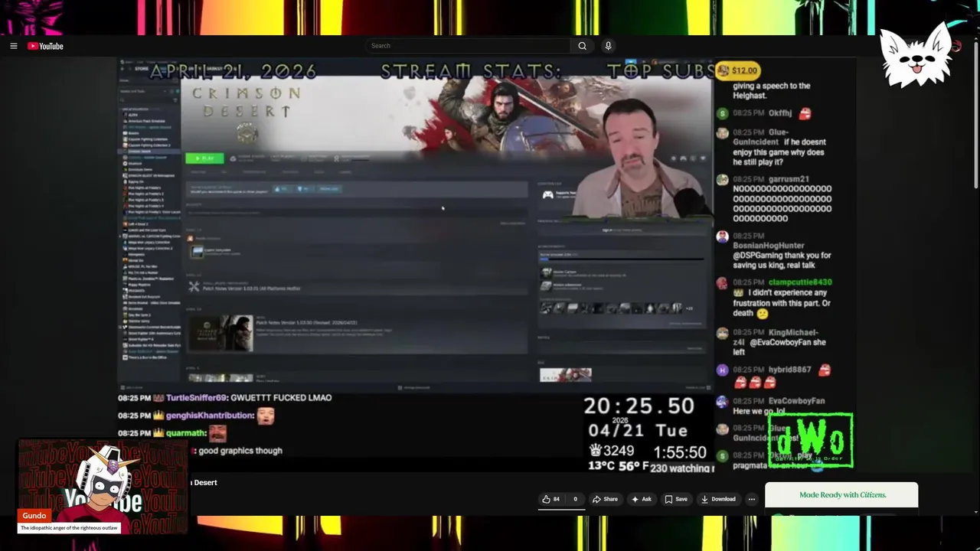
Task: Open the Patch Notes 1.03.00 news thumbnail
Action: (221, 334)
